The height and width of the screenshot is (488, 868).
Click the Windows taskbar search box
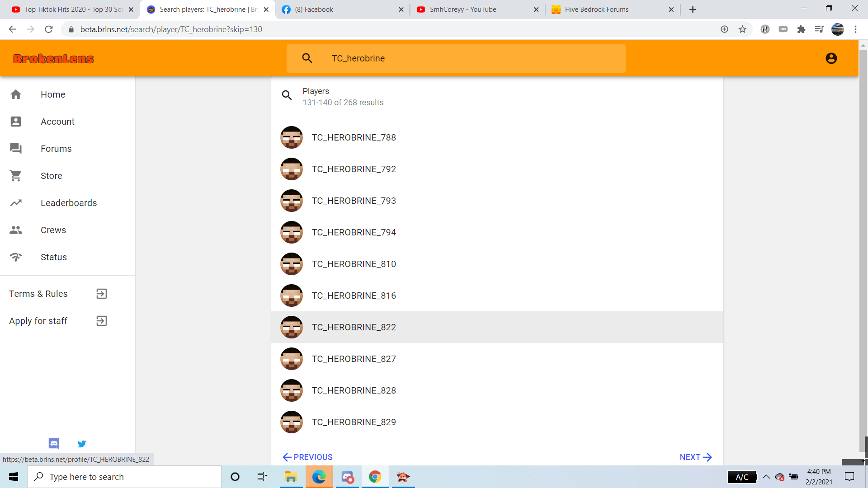124,477
